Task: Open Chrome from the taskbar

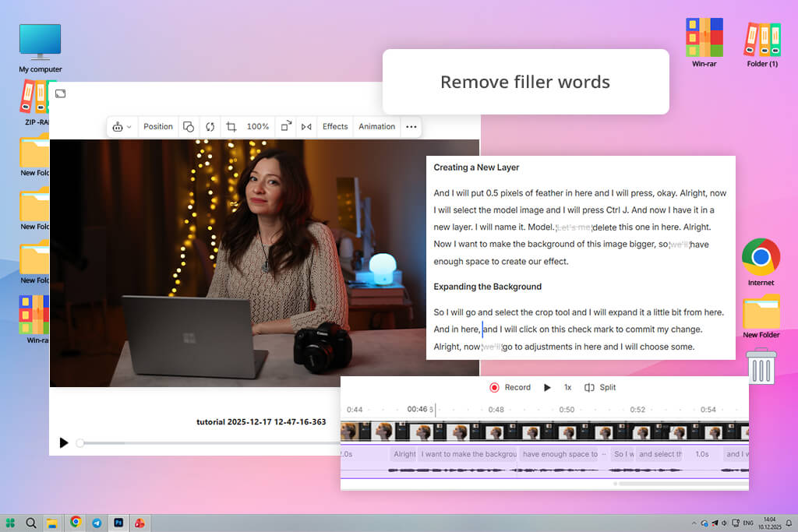Action: coord(76,522)
